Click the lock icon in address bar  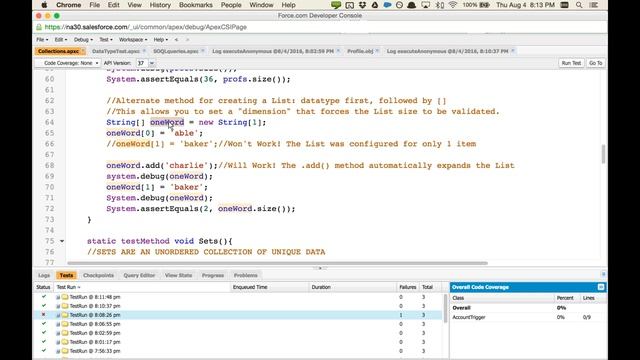[39, 27]
